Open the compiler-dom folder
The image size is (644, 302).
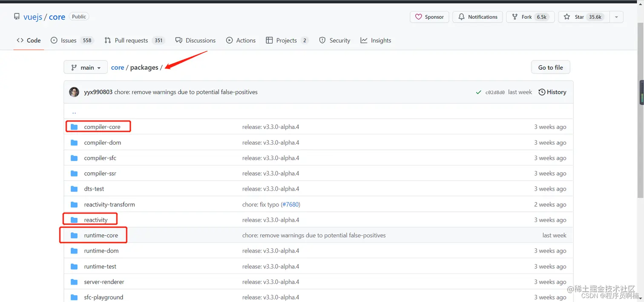tap(103, 142)
